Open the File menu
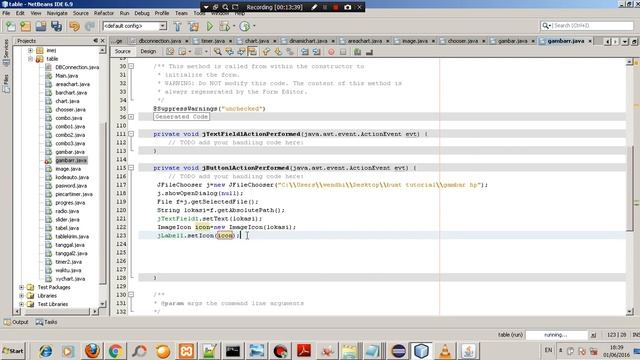The image size is (640, 360). tap(6, 13)
